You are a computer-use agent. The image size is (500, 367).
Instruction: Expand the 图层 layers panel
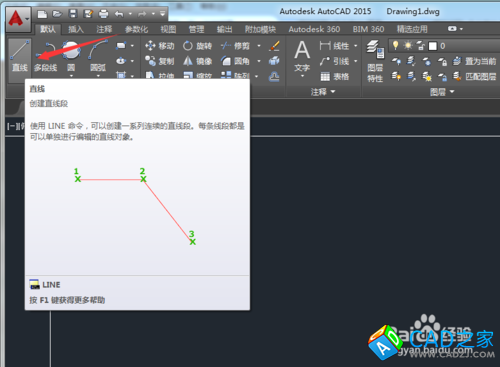(x=442, y=92)
